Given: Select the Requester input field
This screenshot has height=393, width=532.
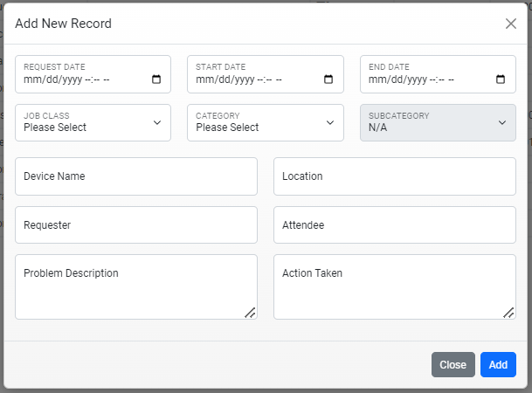Looking at the screenshot, I should pos(136,224).
